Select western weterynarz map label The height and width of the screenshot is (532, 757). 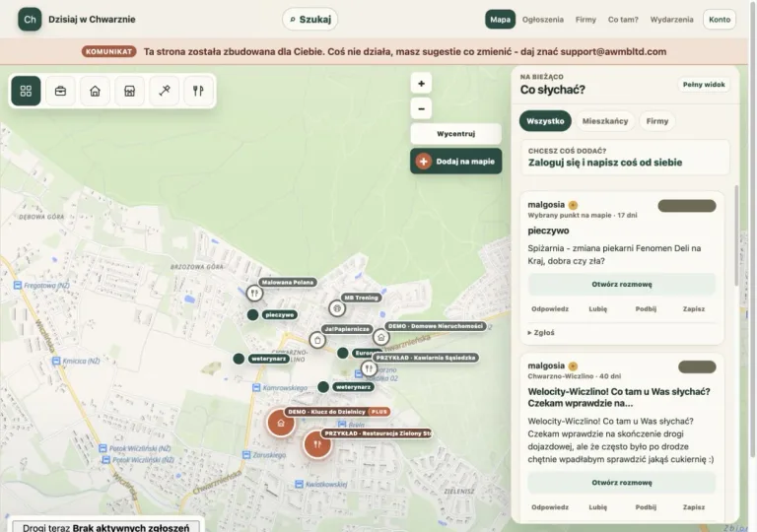[268, 359]
